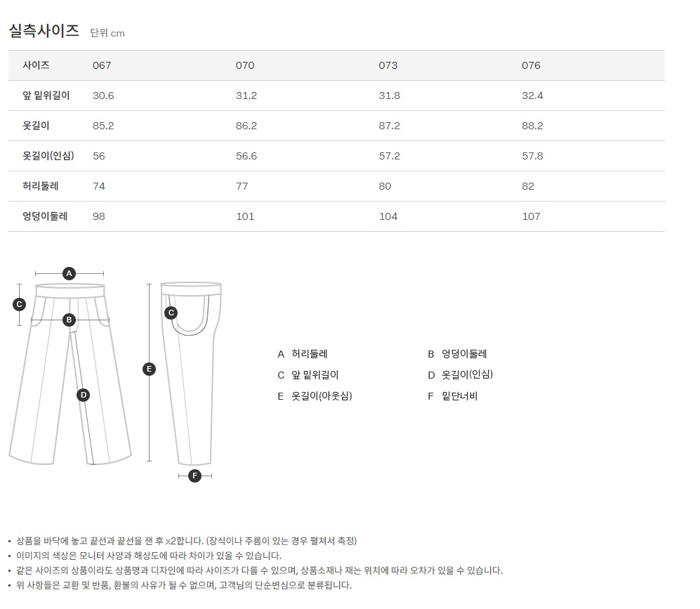Select the 073 size column header
The width and height of the screenshot is (700, 609).
tap(388, 65)
